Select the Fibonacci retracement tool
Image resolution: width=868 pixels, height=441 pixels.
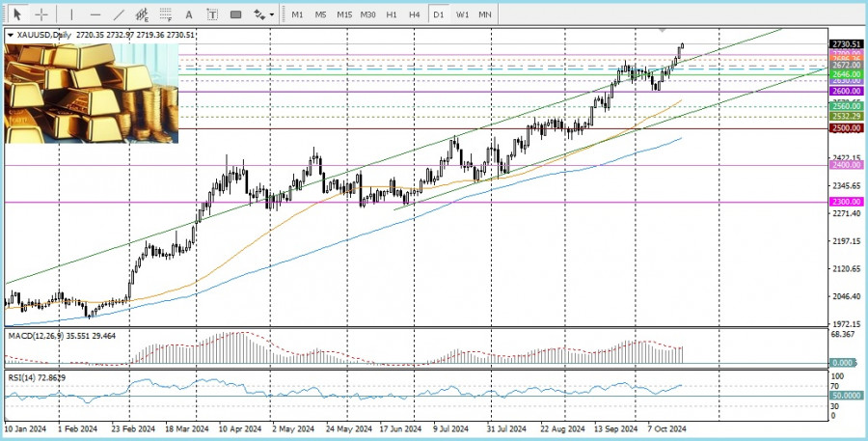166,15
